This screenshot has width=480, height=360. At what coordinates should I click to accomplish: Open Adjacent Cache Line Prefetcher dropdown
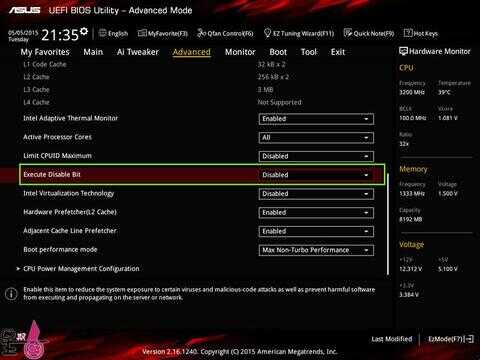316,231
